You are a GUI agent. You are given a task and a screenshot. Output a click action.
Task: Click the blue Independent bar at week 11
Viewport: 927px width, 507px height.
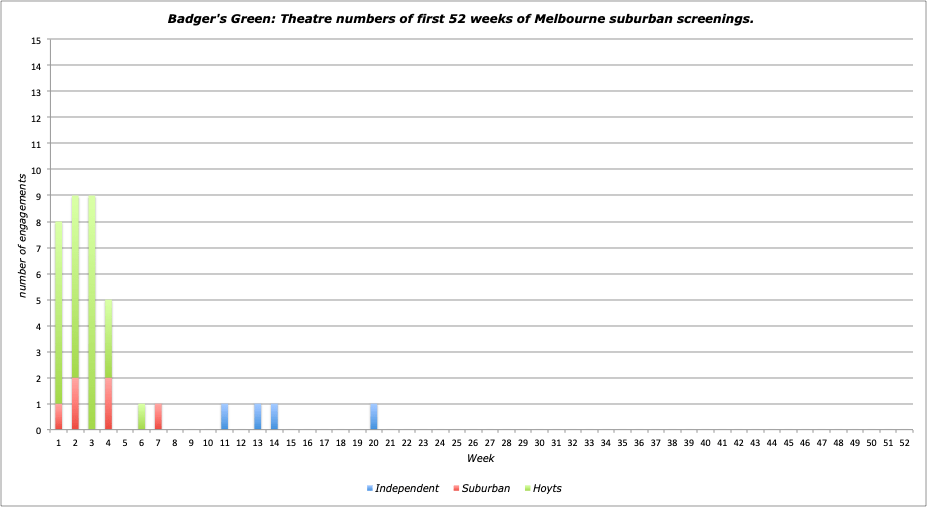click(x=224, y=417)
